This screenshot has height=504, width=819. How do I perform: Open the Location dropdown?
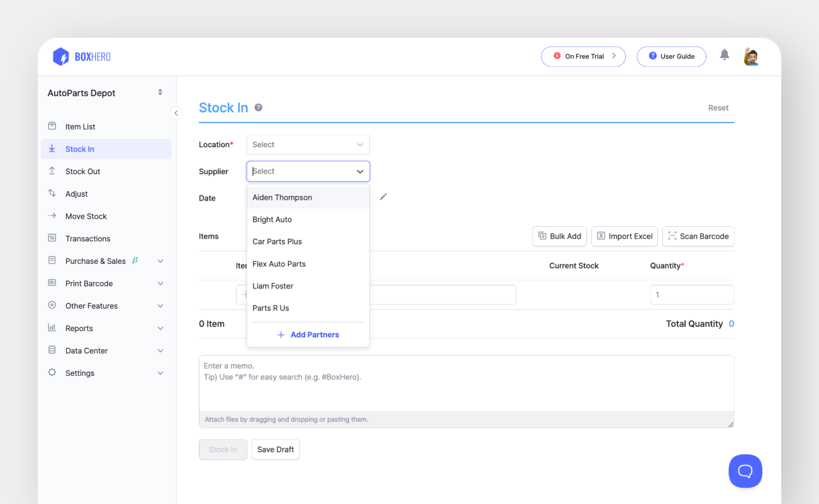pyautogui.click(x=308, y=145)
